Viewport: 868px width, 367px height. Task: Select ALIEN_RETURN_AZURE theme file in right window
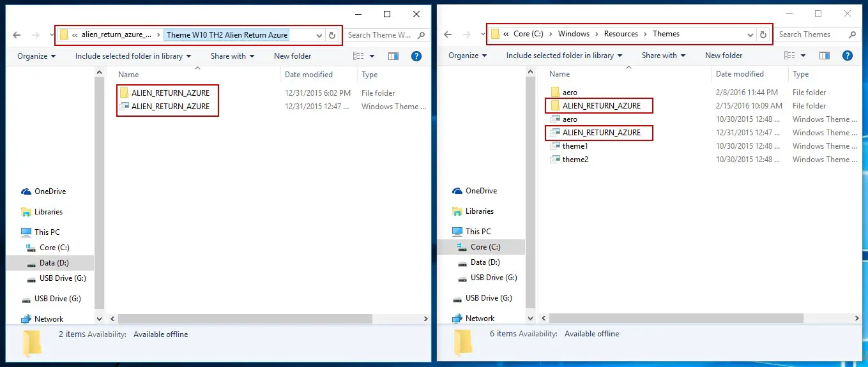[x=595, y=133]
